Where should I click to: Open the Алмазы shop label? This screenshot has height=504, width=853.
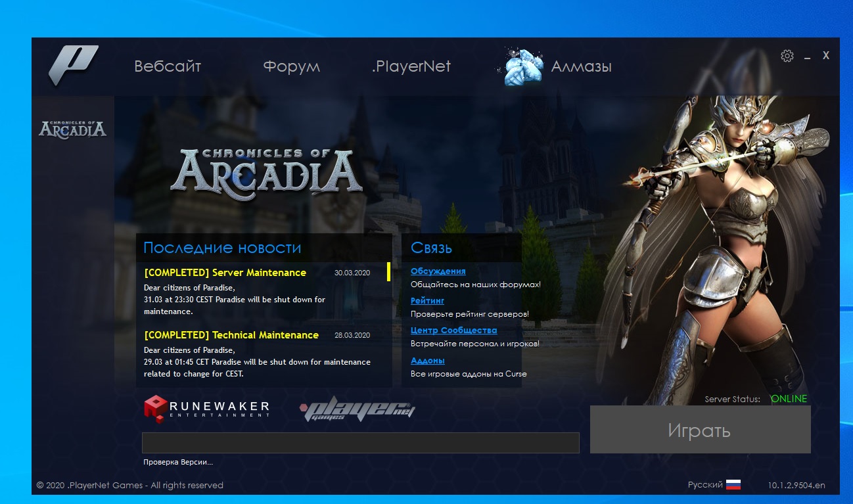click(x=581, y=66)
